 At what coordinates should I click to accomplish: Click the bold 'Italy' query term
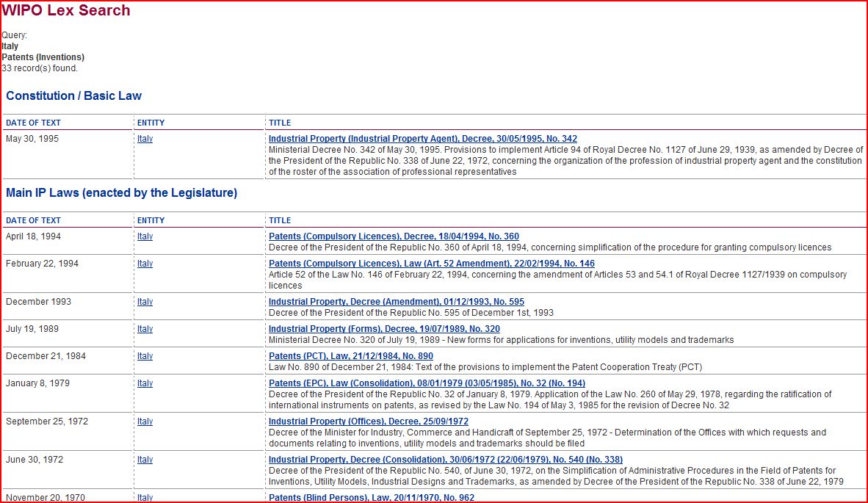pyautogui.click(x=10, y=46)
